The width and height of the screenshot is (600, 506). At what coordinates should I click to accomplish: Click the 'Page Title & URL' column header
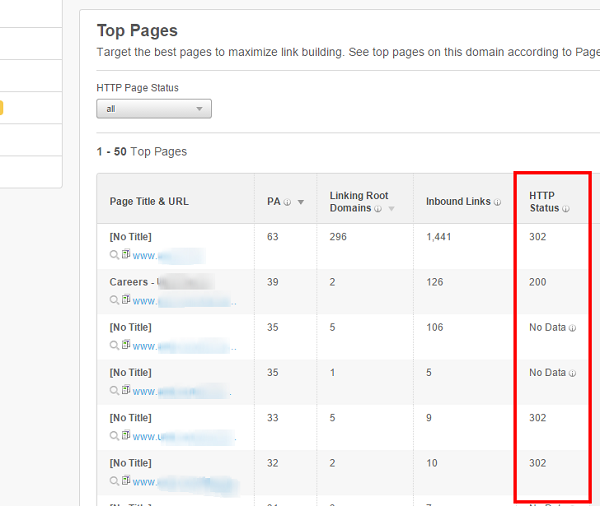(149, 202)
